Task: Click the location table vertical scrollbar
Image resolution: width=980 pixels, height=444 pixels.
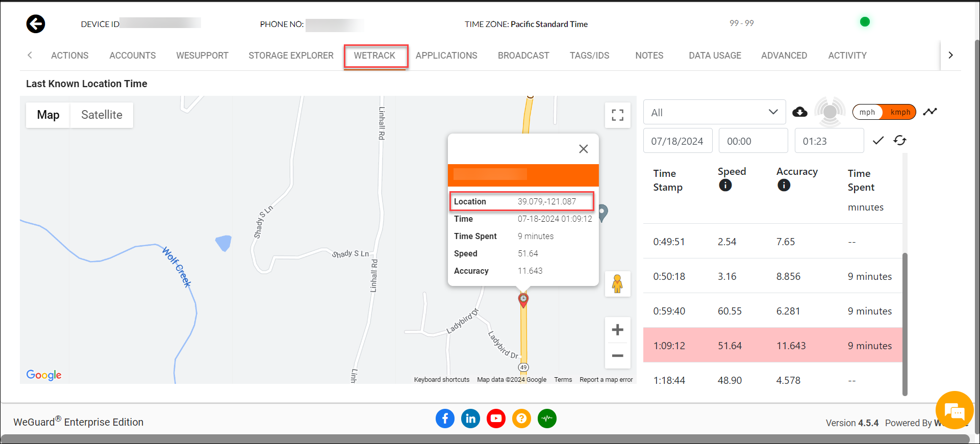Action: coord(905,324)
